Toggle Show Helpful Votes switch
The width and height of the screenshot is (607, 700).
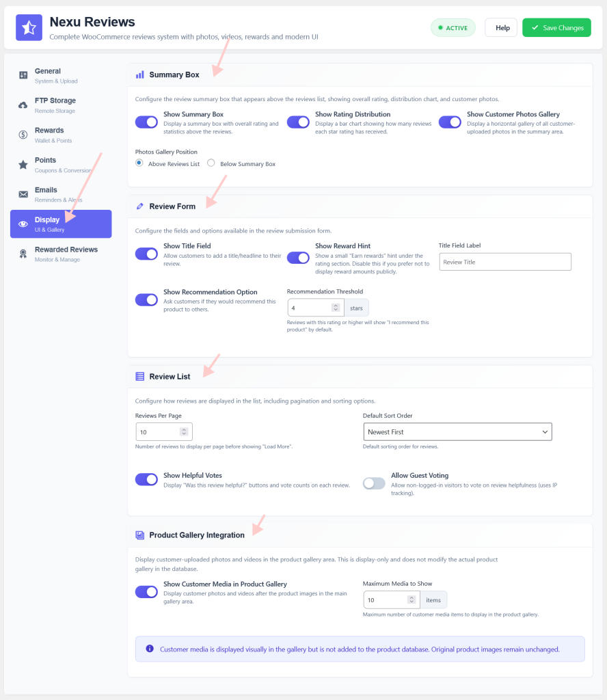click(x=146, y=479)
